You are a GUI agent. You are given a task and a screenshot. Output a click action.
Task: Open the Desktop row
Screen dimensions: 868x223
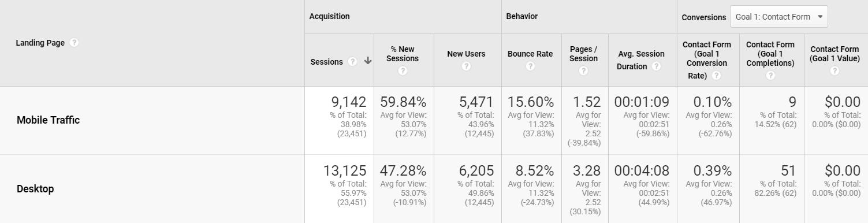pyautogui.click(x=35, y=189)
